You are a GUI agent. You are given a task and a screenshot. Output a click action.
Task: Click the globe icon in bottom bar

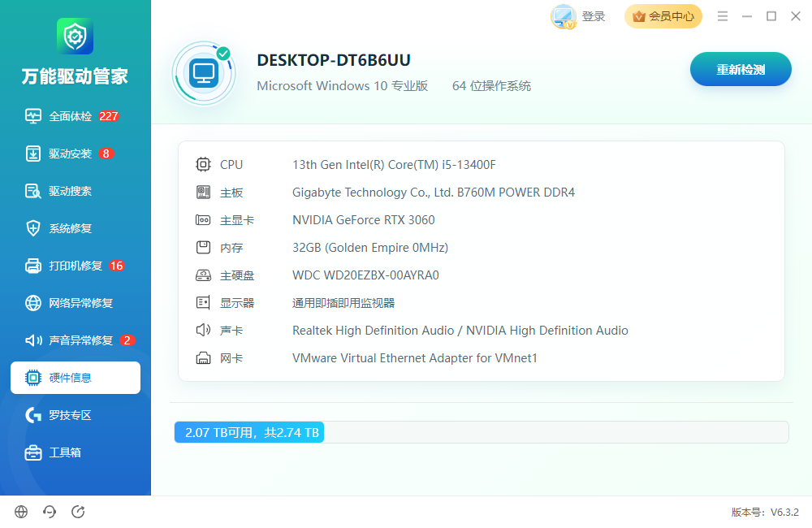point(21,512)
